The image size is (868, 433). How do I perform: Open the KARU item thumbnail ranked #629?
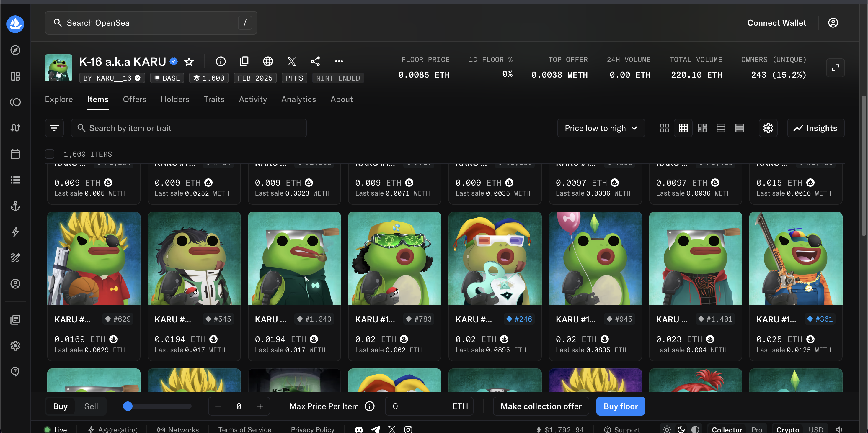(x=94, y=258)
